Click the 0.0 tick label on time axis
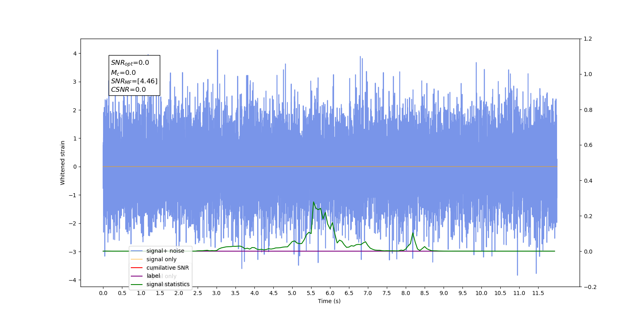The width and height of the screenshot is (644, 322). 103,293
